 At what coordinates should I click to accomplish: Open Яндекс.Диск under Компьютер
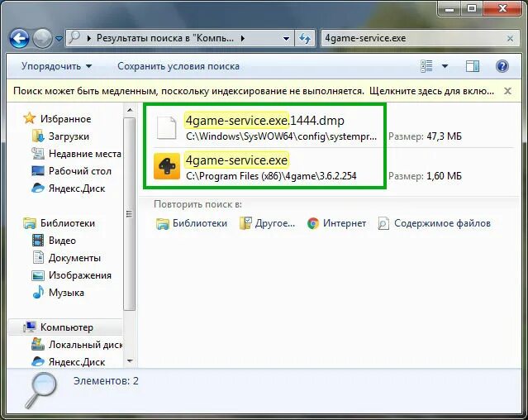(x=77, y=362)
